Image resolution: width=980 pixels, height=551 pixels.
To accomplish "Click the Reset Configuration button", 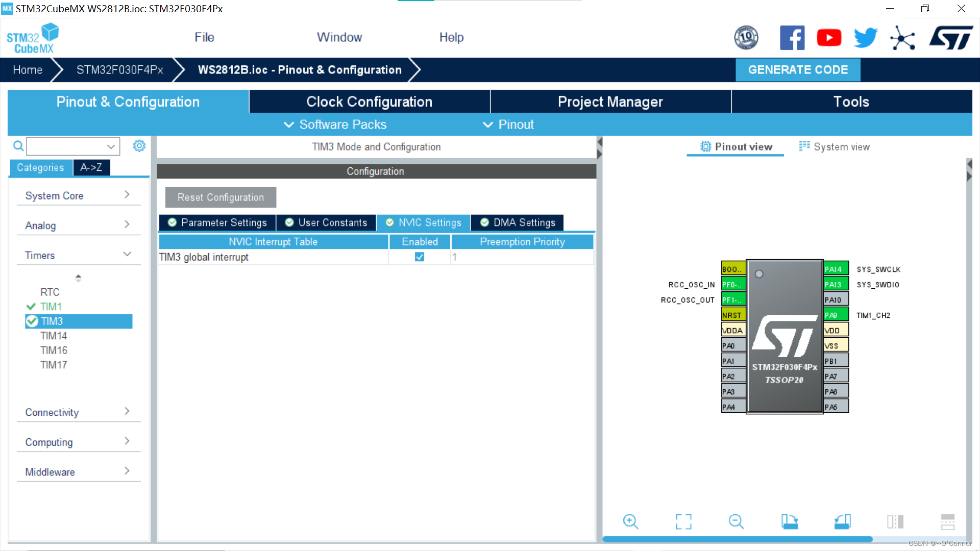I will 220,197.
